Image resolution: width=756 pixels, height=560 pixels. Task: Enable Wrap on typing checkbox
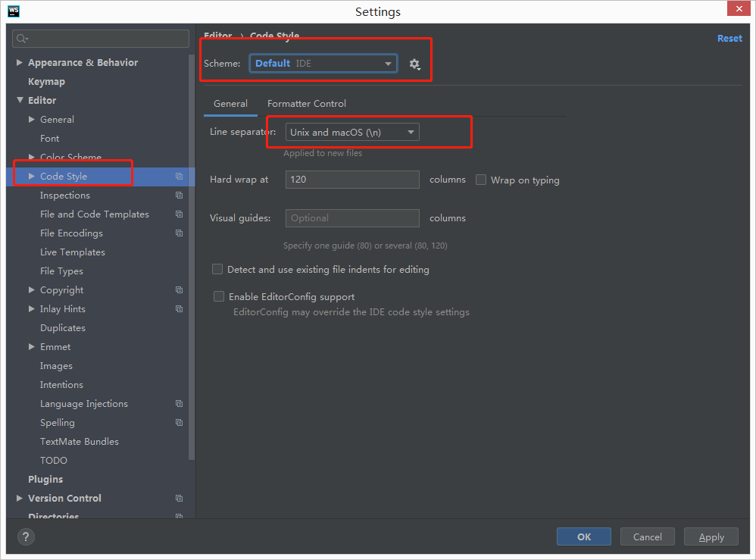481,180
